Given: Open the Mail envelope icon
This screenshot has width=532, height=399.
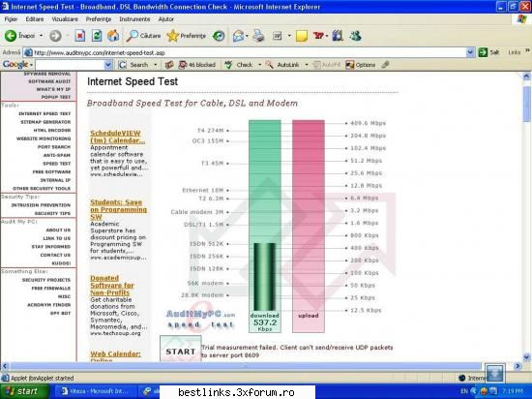Looking at the screenshot, I should pos(239,36).
